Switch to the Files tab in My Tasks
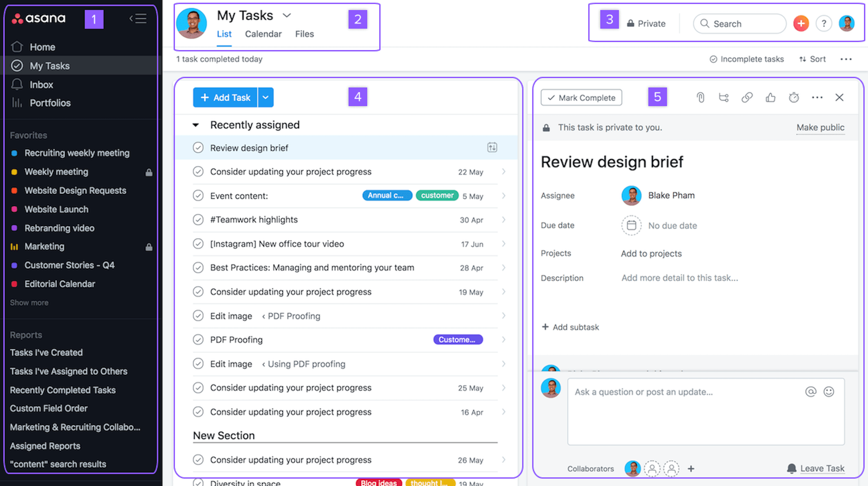The width and height of the screenshot is (868, 486). point(305,33)
